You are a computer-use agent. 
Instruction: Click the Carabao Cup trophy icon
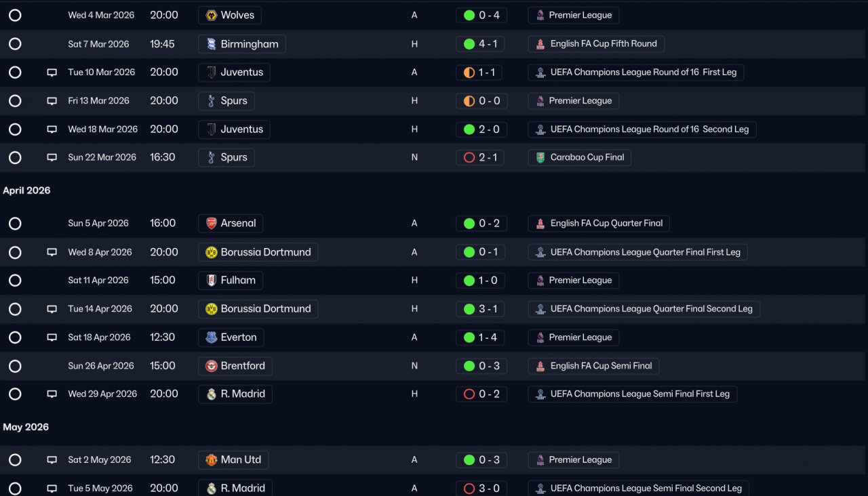pyautogui.click(x=540, y=157)
